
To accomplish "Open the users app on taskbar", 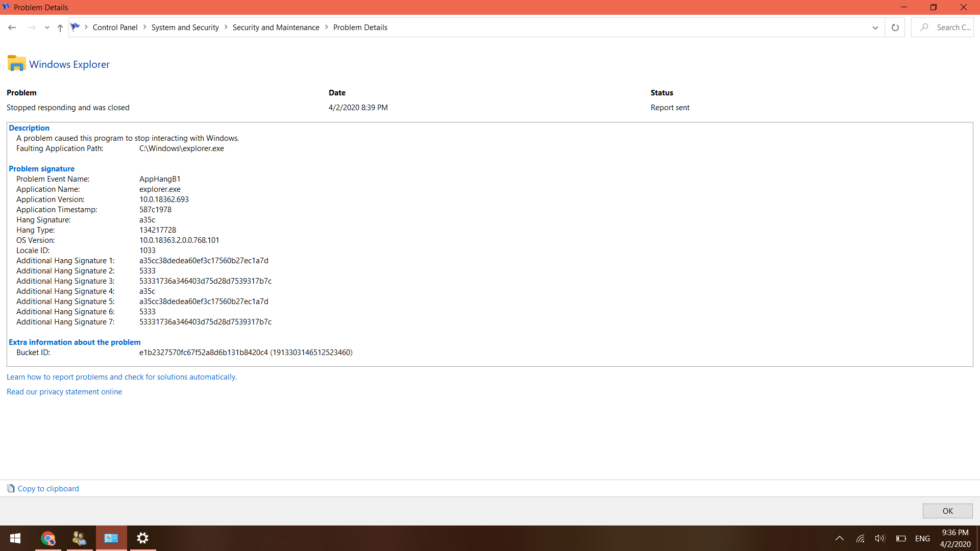I will click(79, 538).
